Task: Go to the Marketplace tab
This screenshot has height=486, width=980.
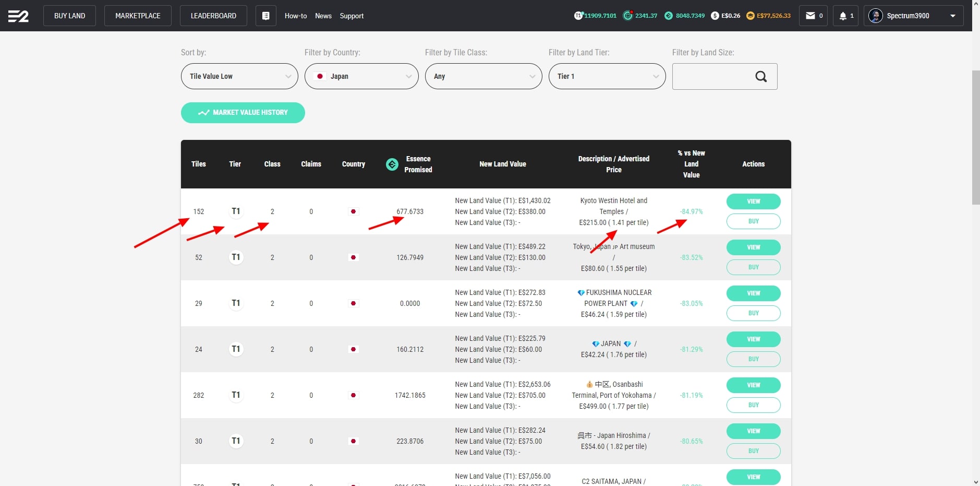Action: click(138, 16)
